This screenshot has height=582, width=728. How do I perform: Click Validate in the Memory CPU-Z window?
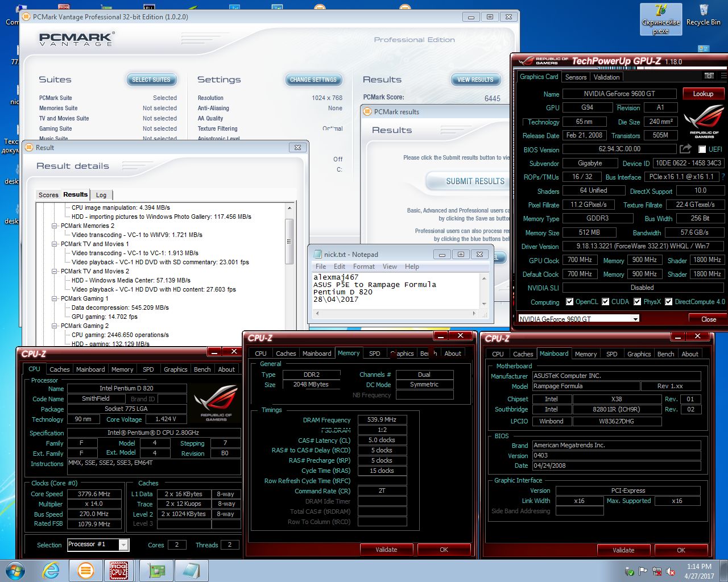[387, 550]
